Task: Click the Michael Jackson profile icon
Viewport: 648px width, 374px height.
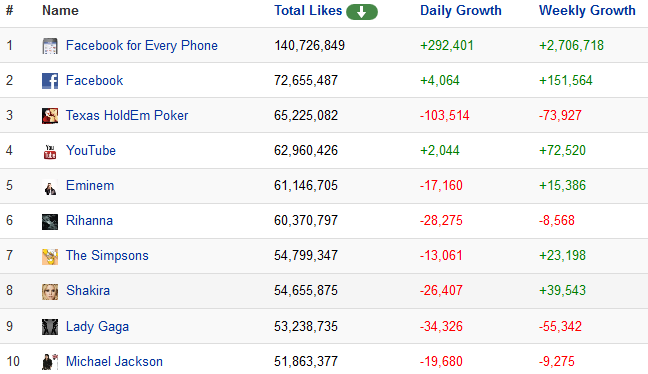Action: (50, 362)
